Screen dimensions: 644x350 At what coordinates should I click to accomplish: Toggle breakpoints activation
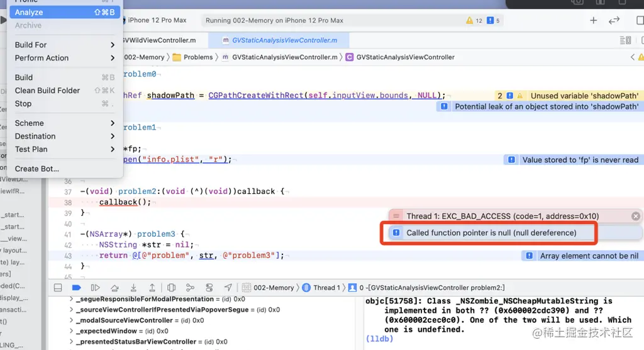tap(76, 288)
